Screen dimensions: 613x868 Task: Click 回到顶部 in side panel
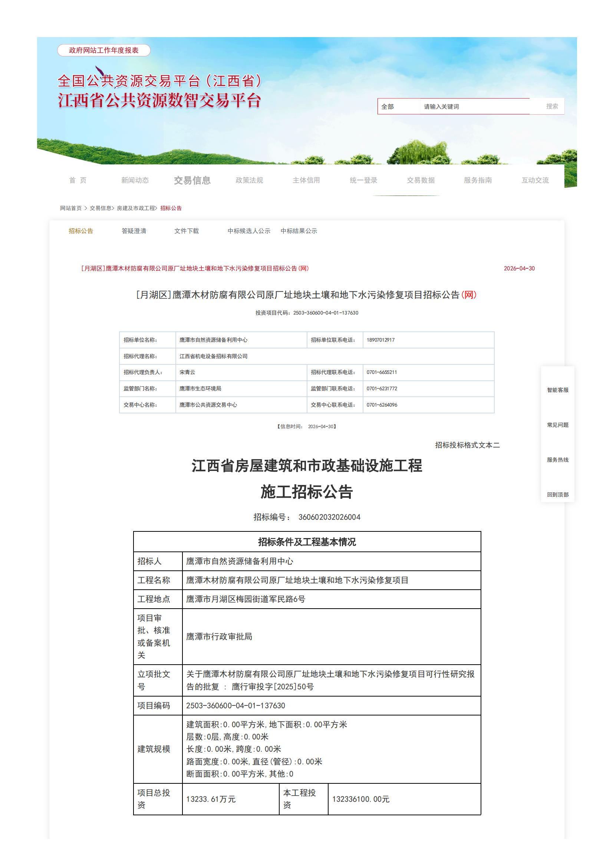[x=557, y=494]
